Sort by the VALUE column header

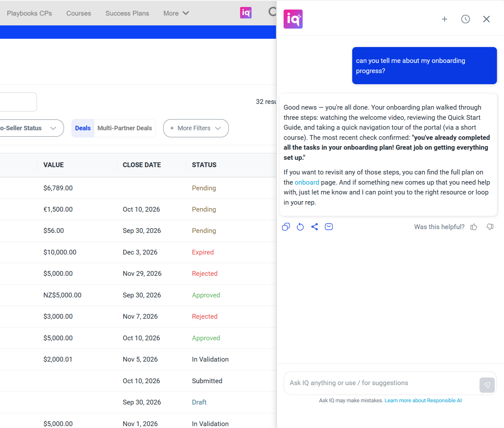click(x=54, y=165)
